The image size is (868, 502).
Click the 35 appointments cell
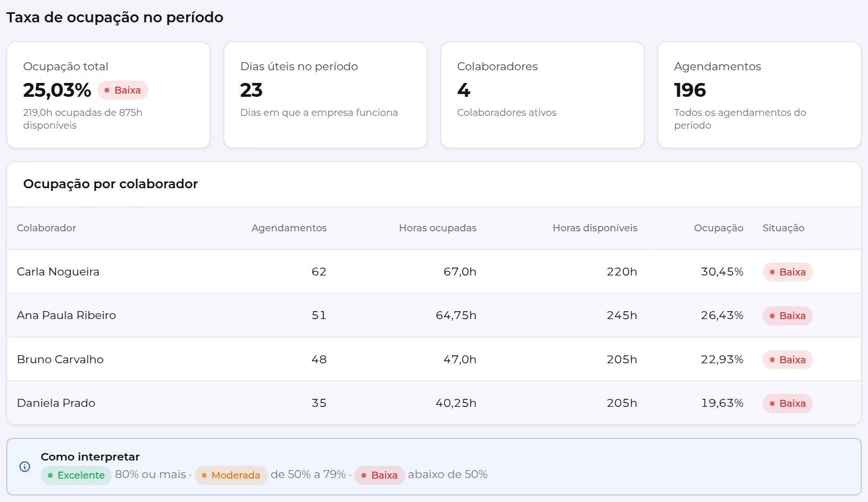click(319, 403)
